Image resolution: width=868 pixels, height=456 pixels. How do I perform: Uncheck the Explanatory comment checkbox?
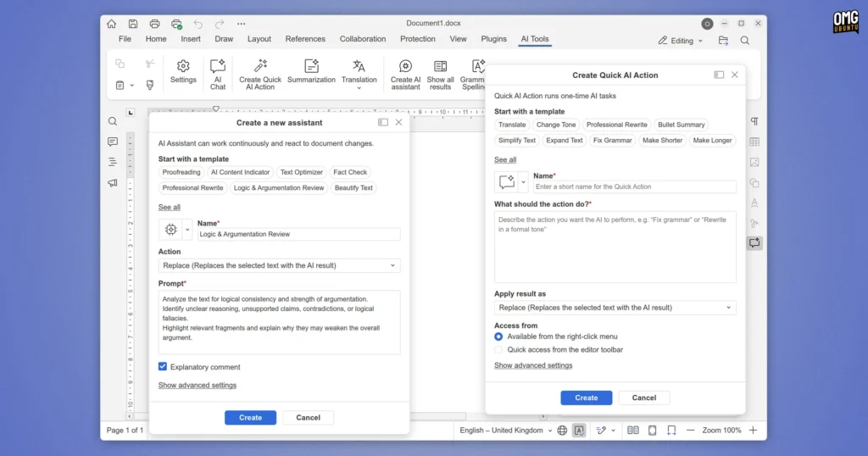click(x=162, y=366)
